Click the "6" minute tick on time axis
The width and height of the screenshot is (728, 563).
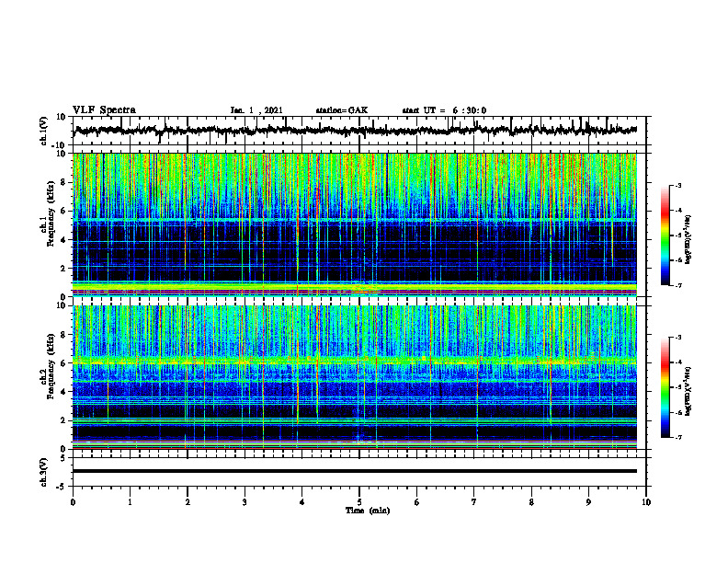pos(417,502)
